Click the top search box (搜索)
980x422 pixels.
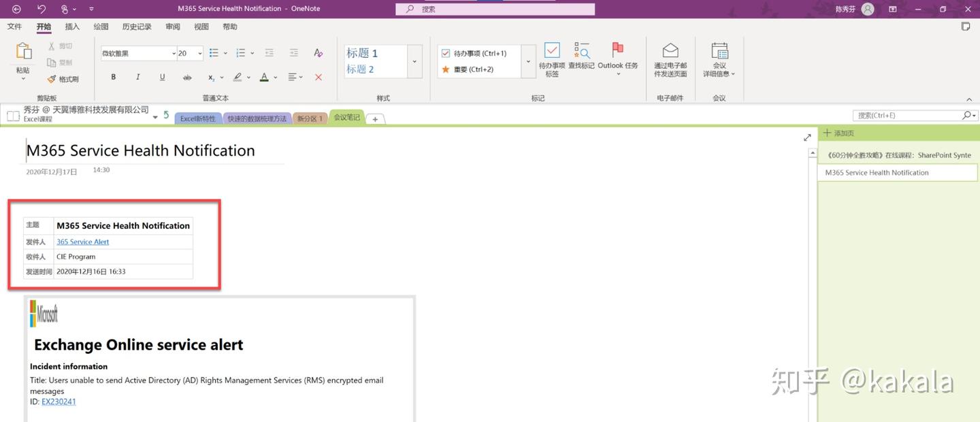(x=495, y=9)
